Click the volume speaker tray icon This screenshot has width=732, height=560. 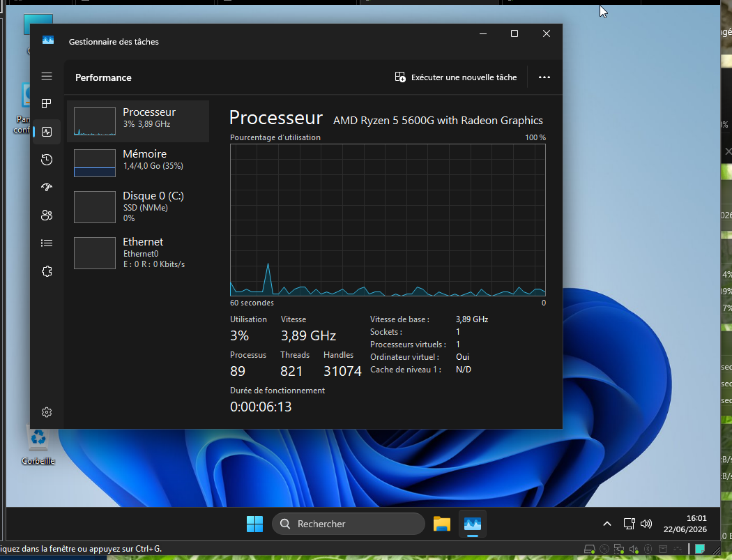(646, 524)
